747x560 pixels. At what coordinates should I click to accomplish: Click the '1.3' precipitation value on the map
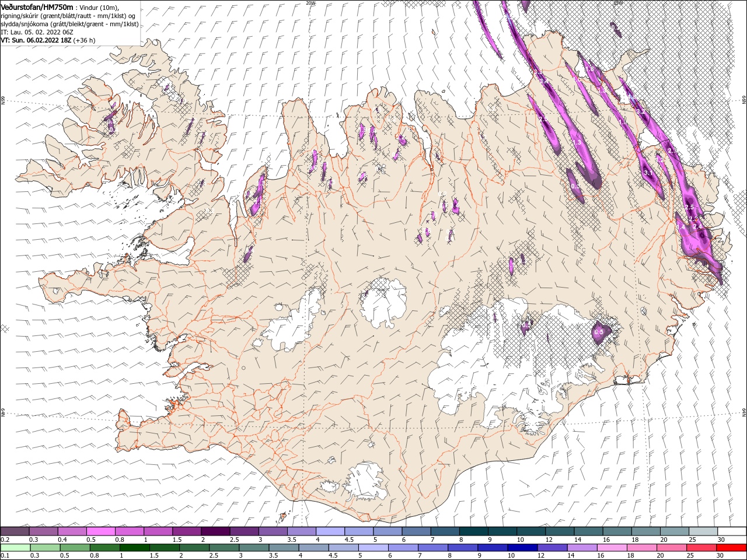pos(578,142)
